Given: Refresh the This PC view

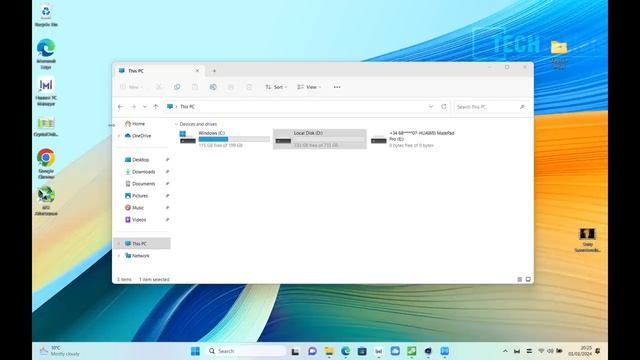Looking at the screenshot, I should click(444, 107).
